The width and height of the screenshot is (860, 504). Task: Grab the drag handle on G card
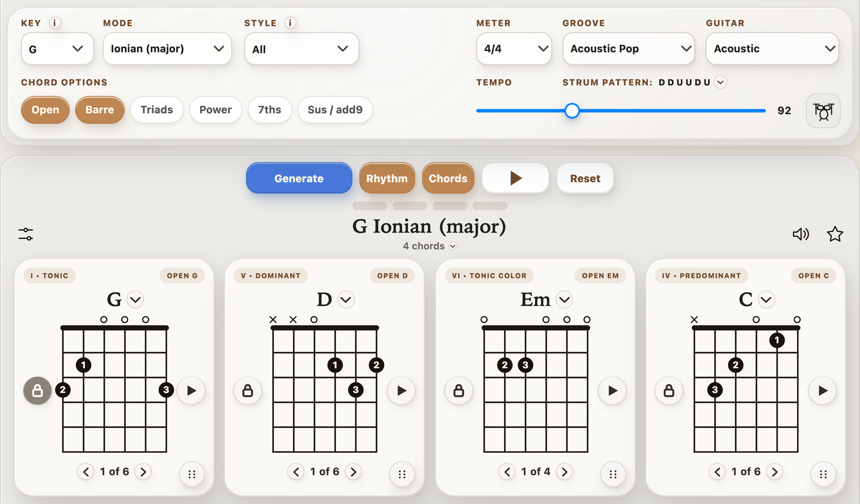[192, 474]
